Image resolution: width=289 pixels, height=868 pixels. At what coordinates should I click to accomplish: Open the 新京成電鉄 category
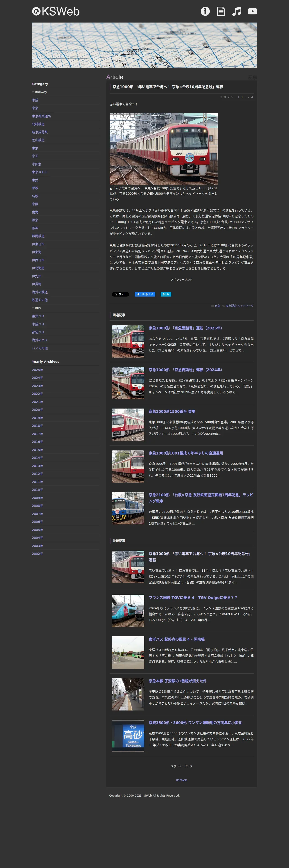tap(40, 132)
